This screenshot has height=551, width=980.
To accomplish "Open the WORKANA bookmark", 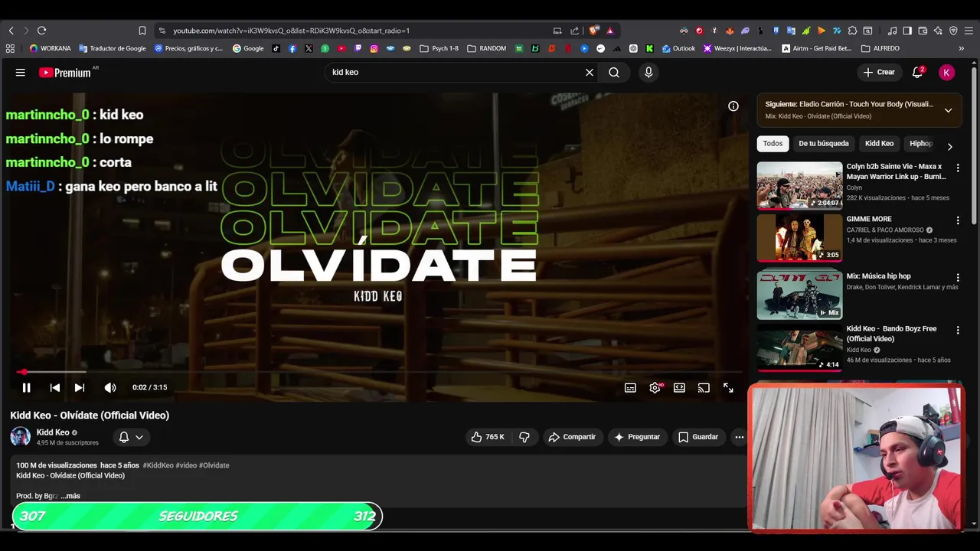I will [x=50, y=48].
